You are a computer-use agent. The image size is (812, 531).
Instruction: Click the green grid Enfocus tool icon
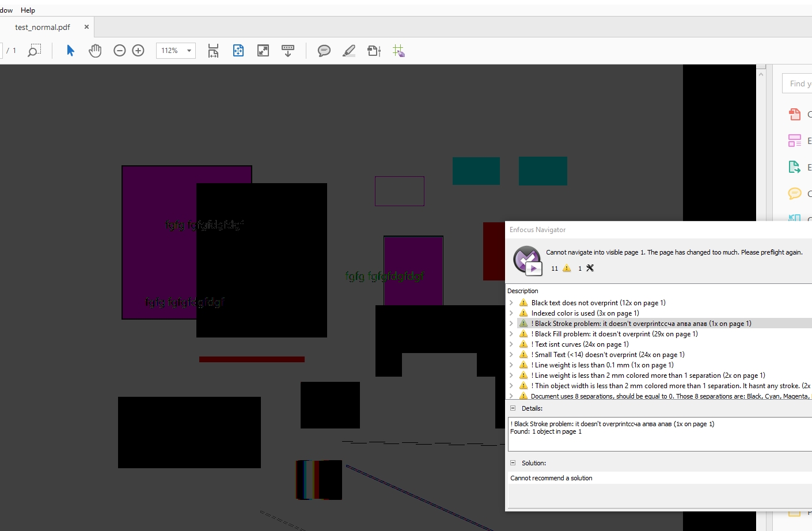click(399, 51)
